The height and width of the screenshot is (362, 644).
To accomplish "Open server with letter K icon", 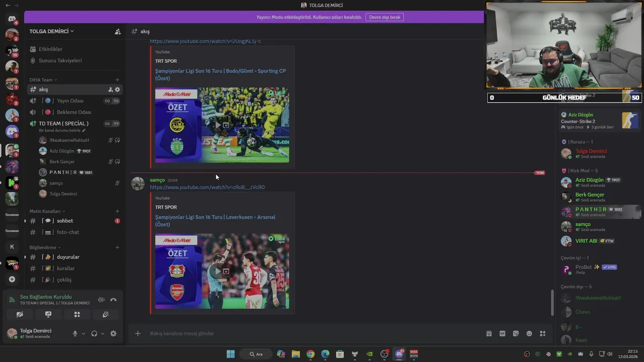I will click(12, 246).
